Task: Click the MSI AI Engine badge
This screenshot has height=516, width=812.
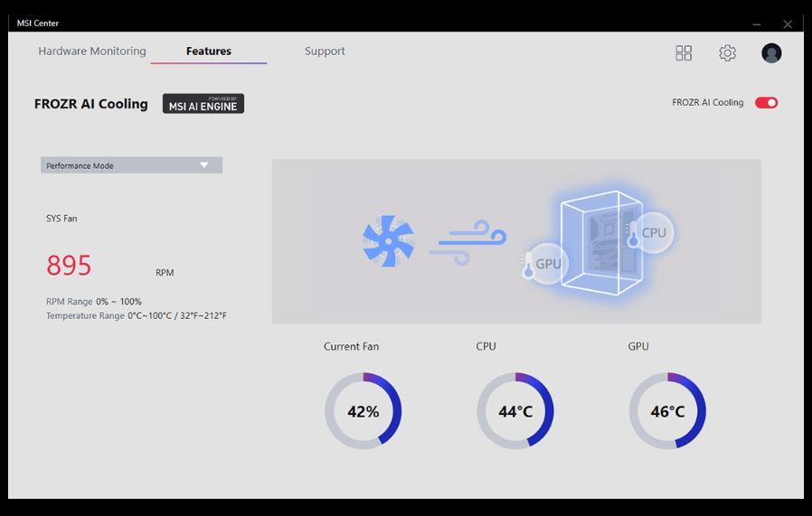Action: coord(203,104)
